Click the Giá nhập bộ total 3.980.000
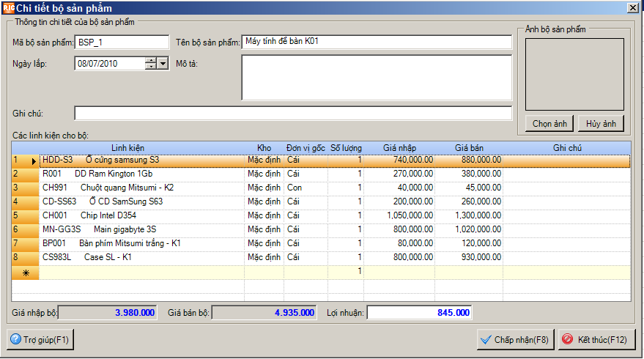This screenshot has height=359, width=644. [108, 313]
